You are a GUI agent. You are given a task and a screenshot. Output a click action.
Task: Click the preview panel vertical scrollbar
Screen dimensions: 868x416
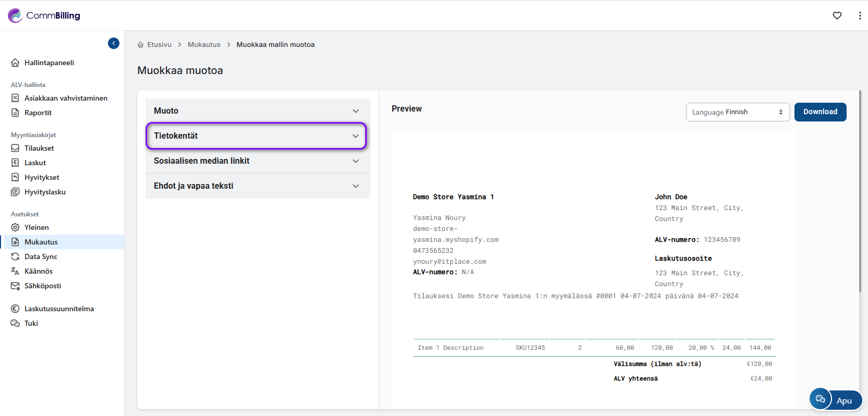click(x=860, y=191)
